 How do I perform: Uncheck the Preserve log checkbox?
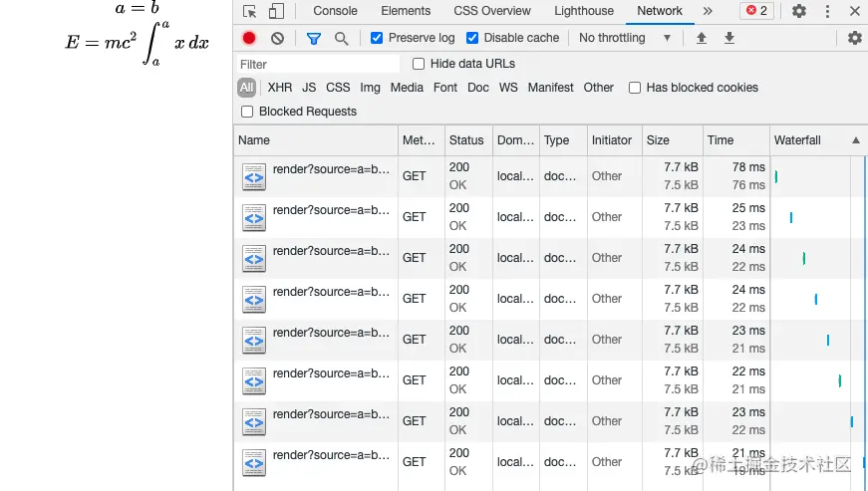point(377,38)
